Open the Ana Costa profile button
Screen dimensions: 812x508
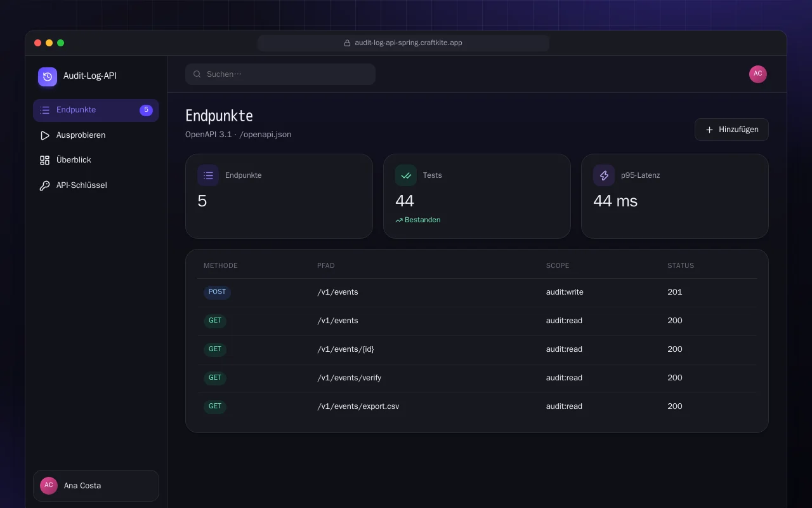click(96, 486)
